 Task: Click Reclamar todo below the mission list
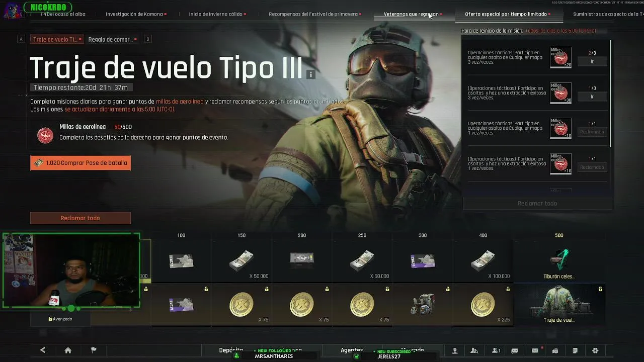click(x=537, y=204)
